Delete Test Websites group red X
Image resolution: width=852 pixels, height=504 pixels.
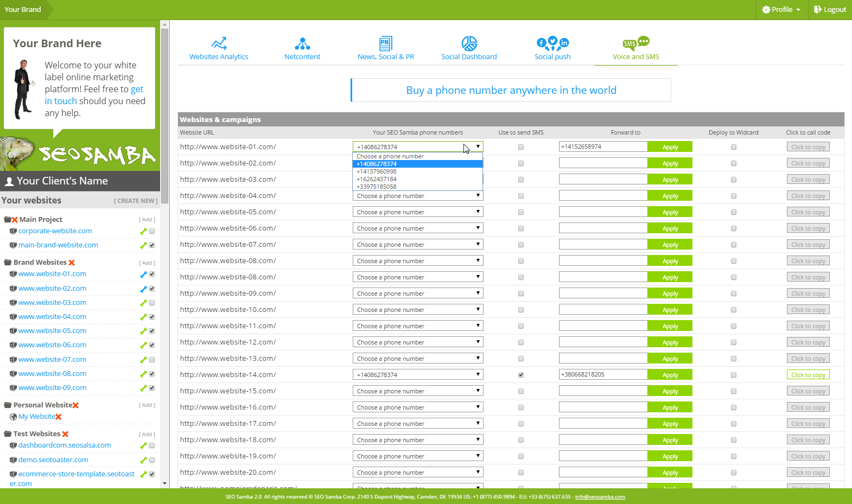click(65, 434)
